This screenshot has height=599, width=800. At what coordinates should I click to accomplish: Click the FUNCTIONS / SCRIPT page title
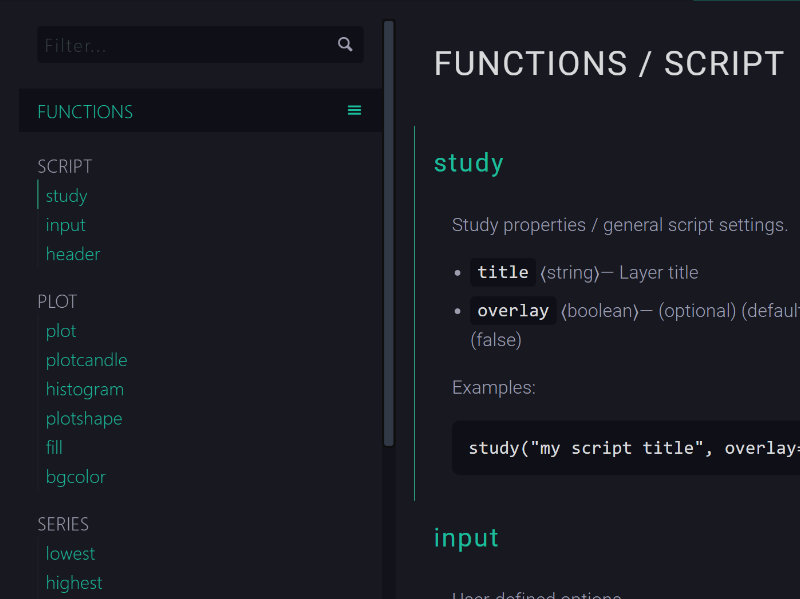pyautogui.click(x=609, y=64)
